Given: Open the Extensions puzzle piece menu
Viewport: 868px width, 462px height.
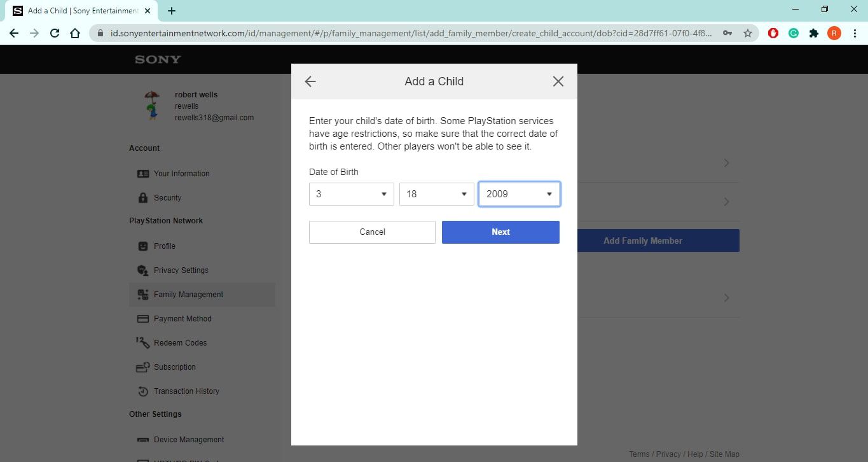Looking at the screenshot, I should 814,33.
